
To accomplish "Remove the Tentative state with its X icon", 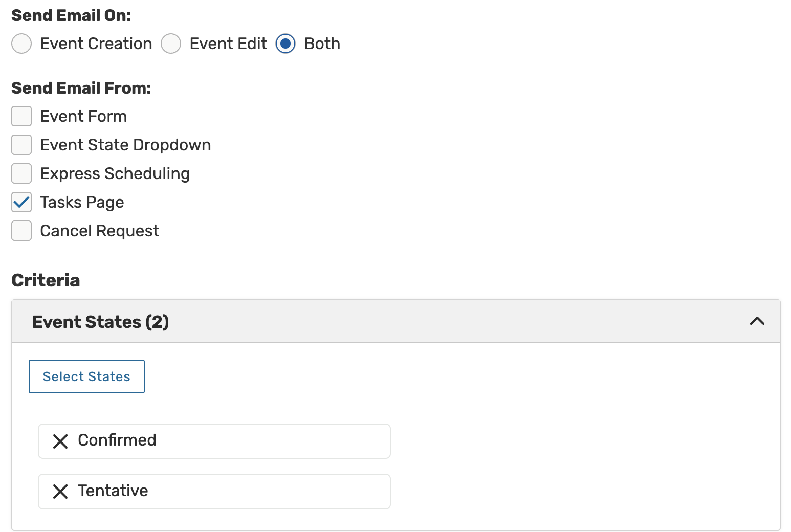I will point(60,492).
